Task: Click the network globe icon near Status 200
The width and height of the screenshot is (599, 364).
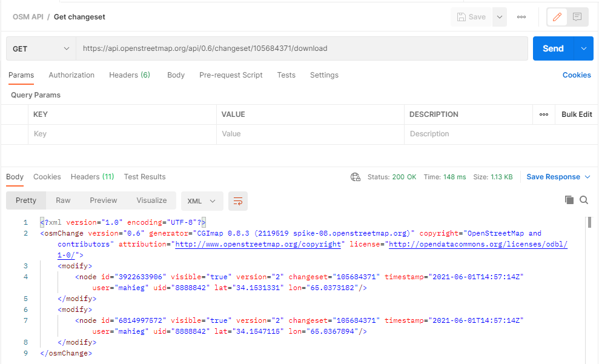Action: [356, 177]
